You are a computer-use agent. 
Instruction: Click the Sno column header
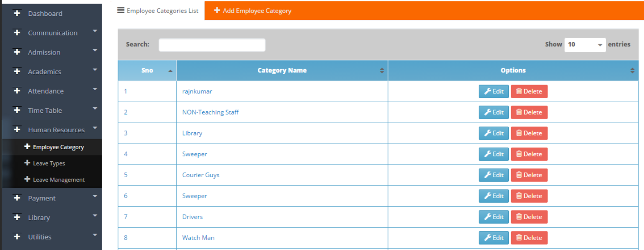coord(147,70)
